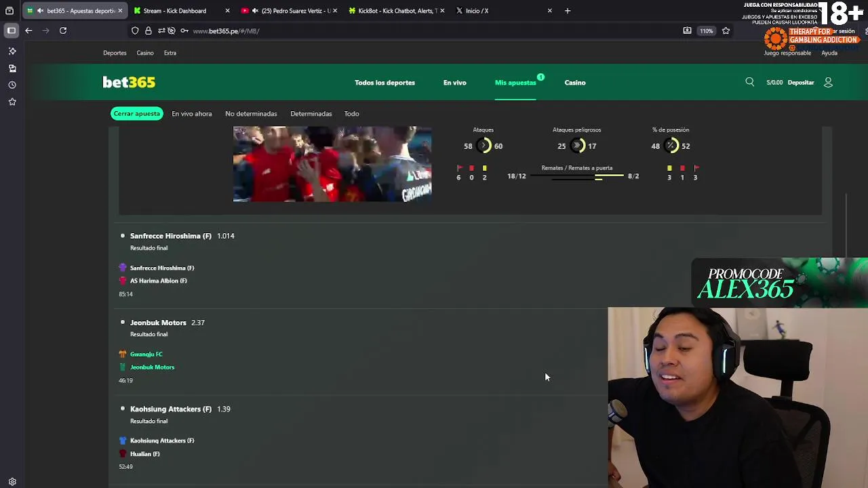
Task: Open sidebar synced tabs icon
Action: click(x=12, y=68)
